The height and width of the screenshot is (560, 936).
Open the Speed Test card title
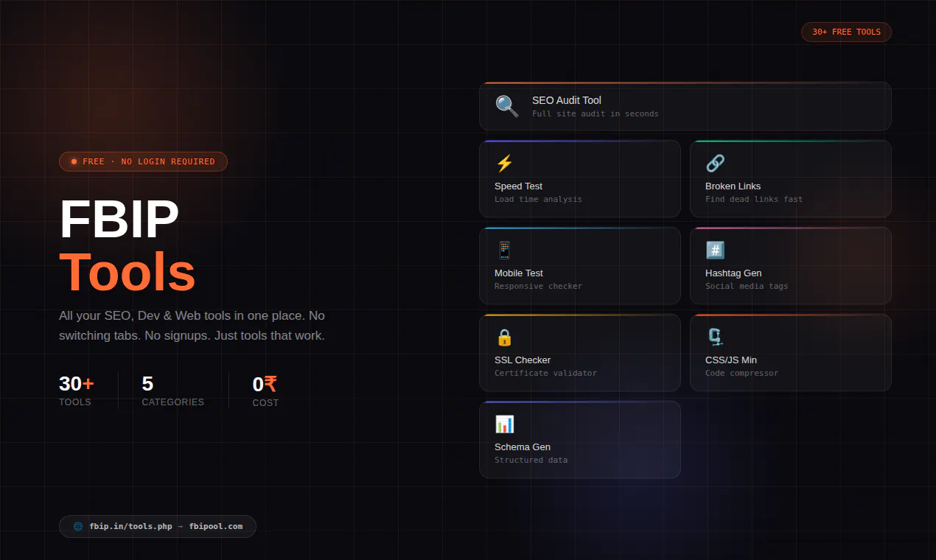coord(518,186)
